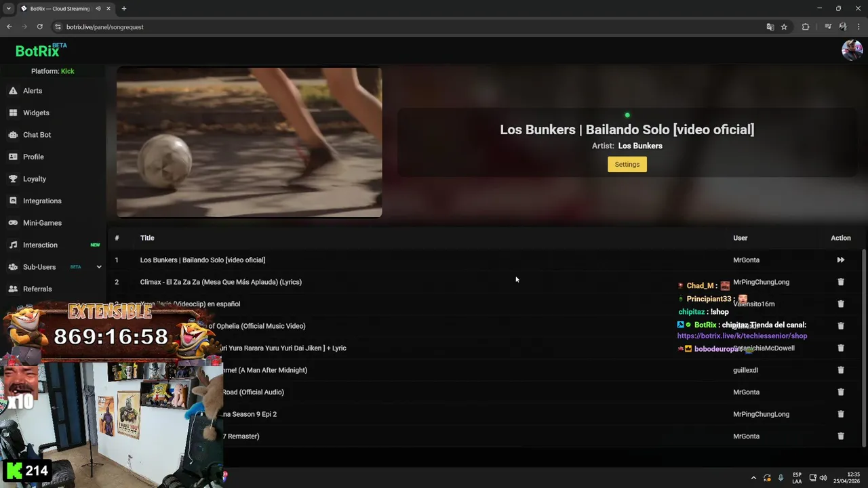Open the Widgets sidebar icon

13,113
